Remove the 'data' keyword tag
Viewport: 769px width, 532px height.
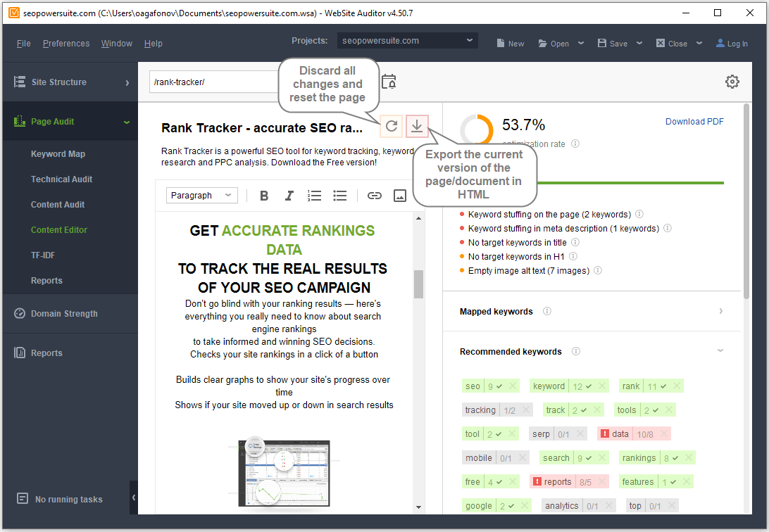coord(663,434)
